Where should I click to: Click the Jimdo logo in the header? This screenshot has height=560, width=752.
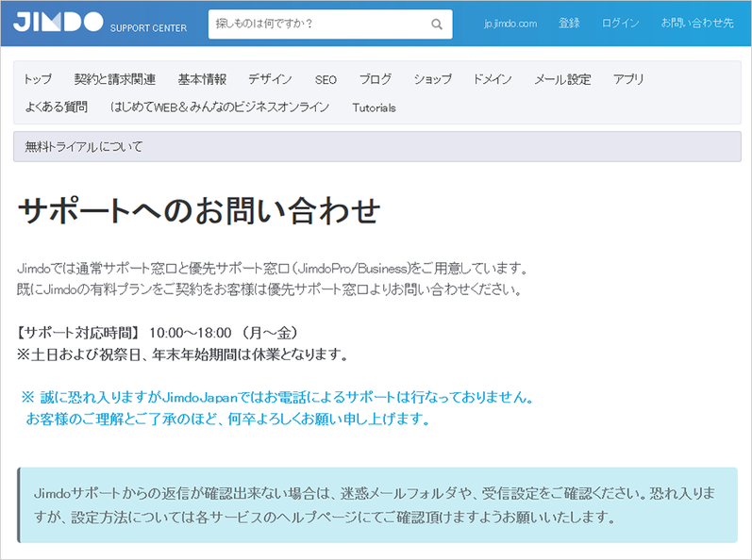point(58,22)
